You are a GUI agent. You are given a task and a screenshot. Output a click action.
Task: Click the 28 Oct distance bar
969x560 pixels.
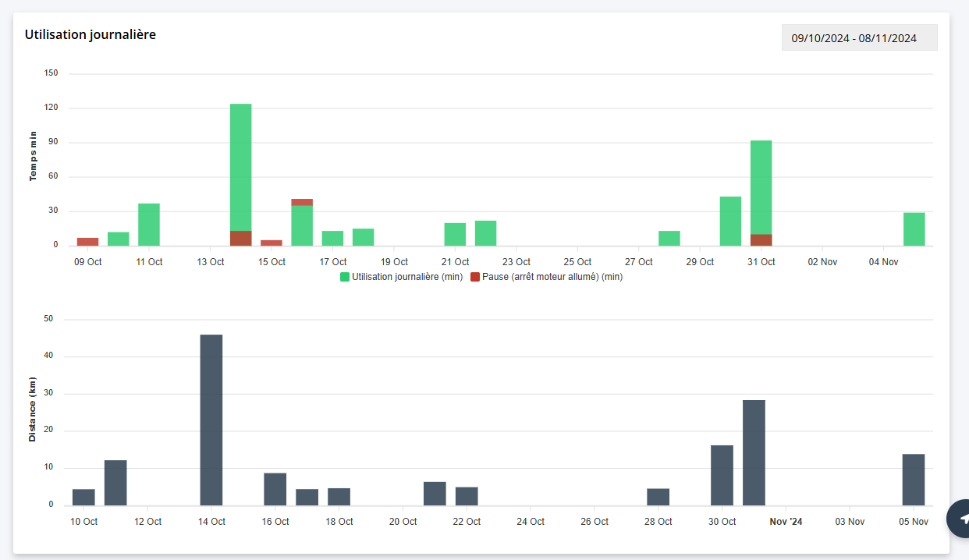tap(658, 497)
